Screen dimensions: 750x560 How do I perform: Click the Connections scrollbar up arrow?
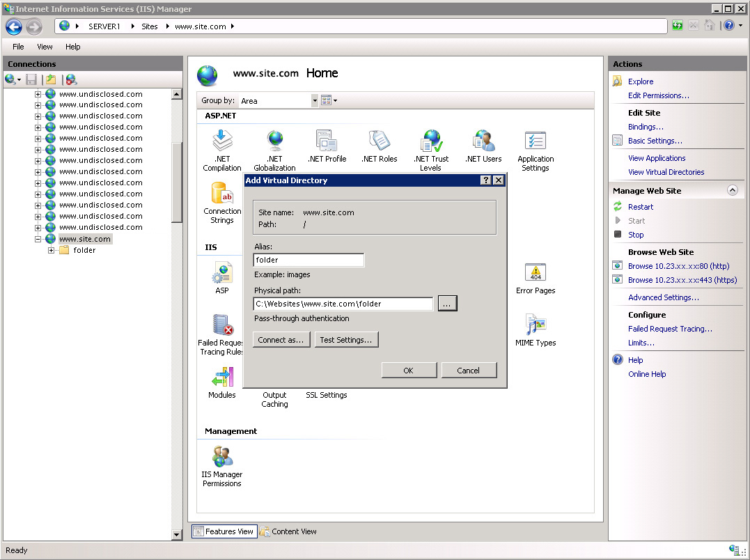pos(176,94)
